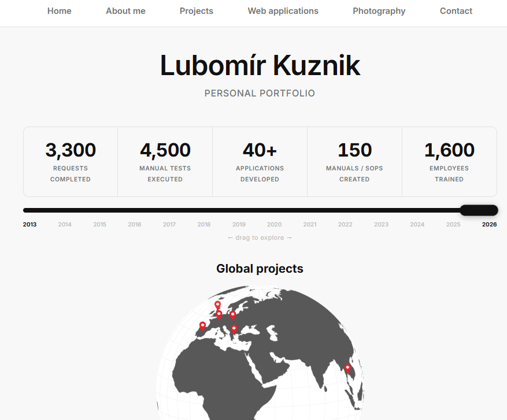Navigate to Web applications
Viewport: 507px width, 420px height.
283,11
